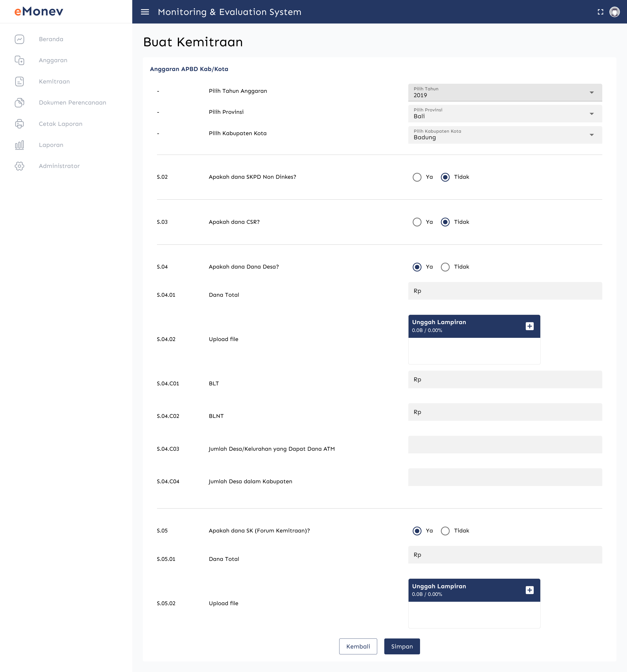Click the Beranda chart icon
627x672 pixels.
coord(20,39)
